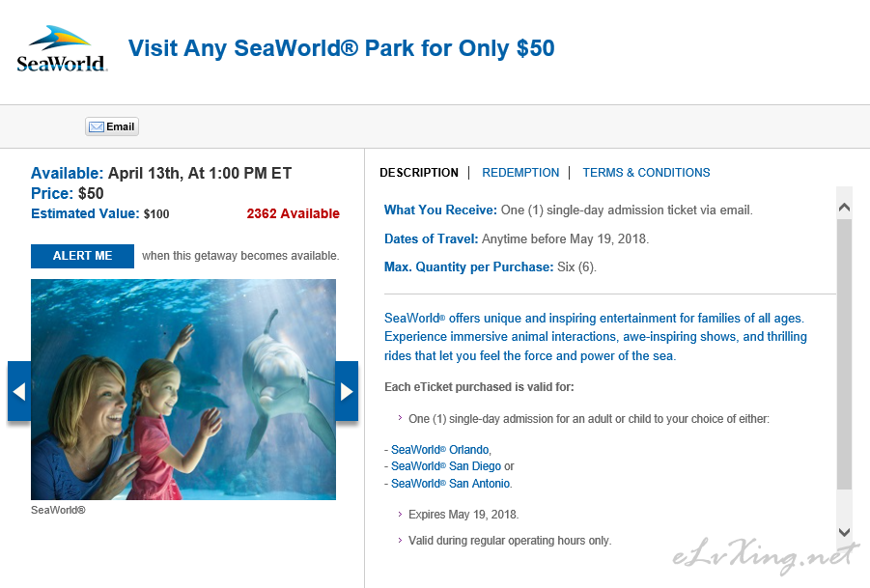Click the scrollbar down arrow

coord(845,532)
